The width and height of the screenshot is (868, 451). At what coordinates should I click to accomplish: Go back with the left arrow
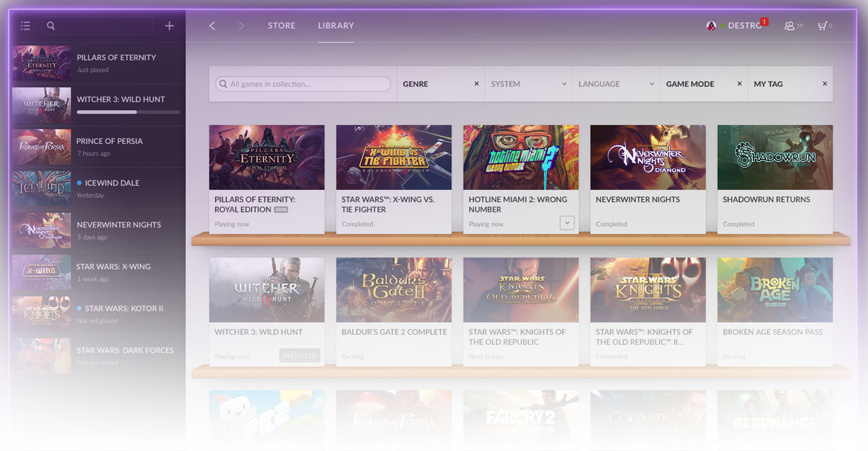tap(212, 26)
